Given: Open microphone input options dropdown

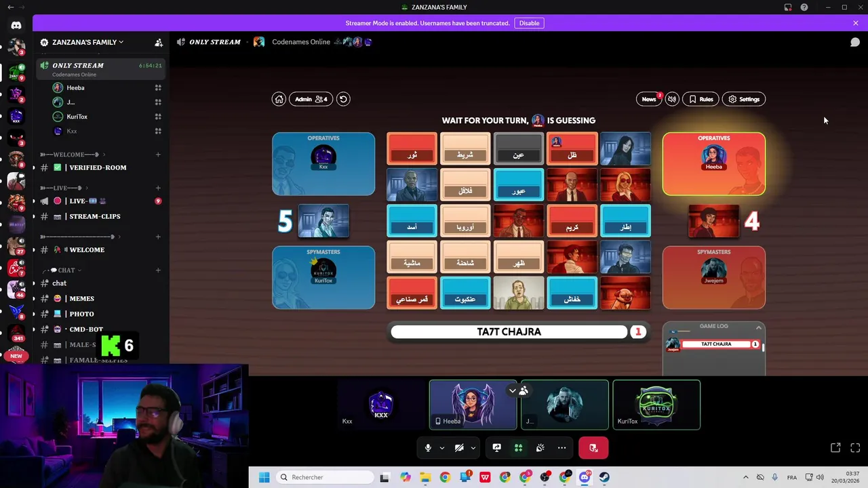Looking at the screenshot, I should click(441, 447).
